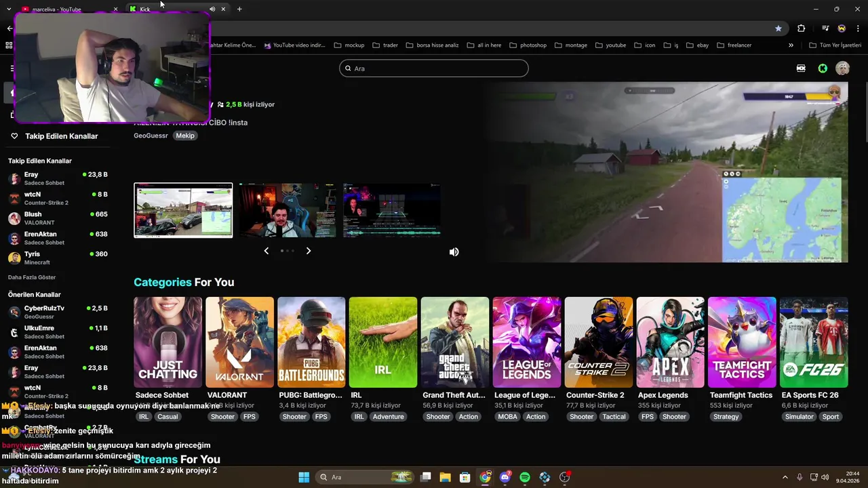
Task: Open the user profile avatar menu
Action: pyautogui.click(x=842, y=68)
